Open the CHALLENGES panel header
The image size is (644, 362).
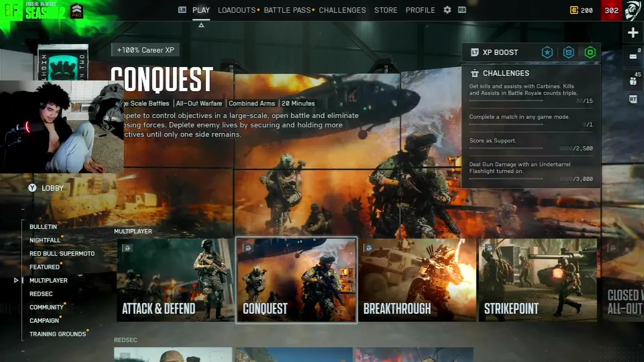pyautogui.click(x=506, y=73)
